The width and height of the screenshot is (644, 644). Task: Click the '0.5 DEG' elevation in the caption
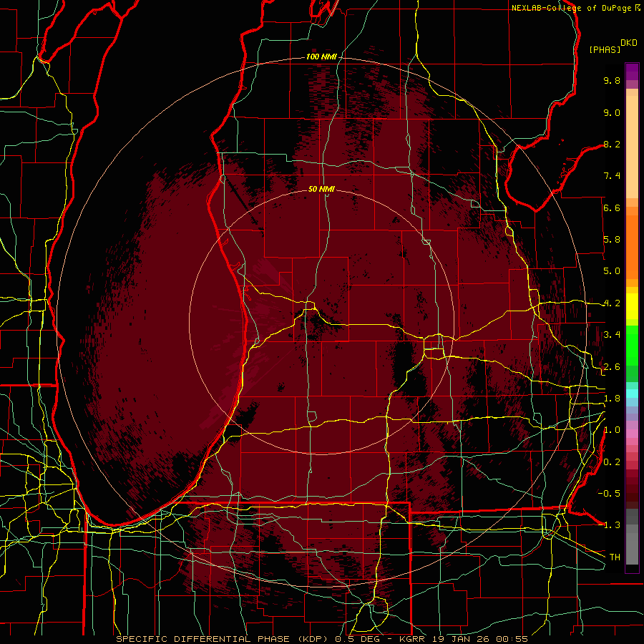[357, 639]
